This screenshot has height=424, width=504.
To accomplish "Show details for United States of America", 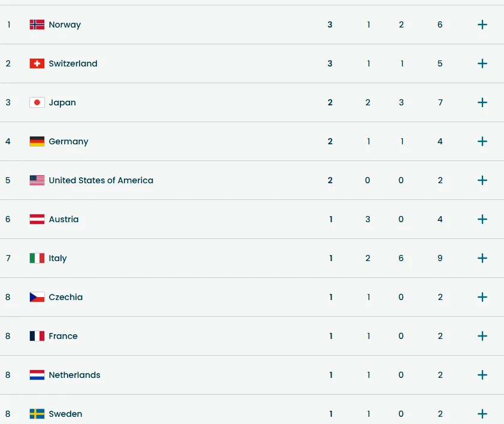I will 482,180.
